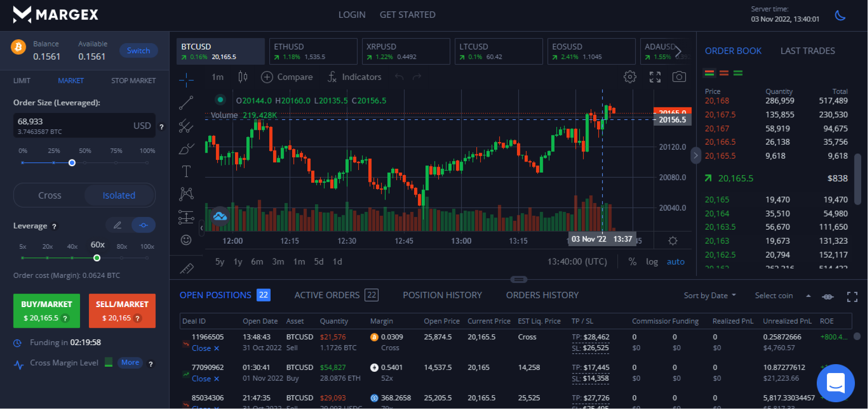
Task: Show only bids in order book
Action: (738, 73)
